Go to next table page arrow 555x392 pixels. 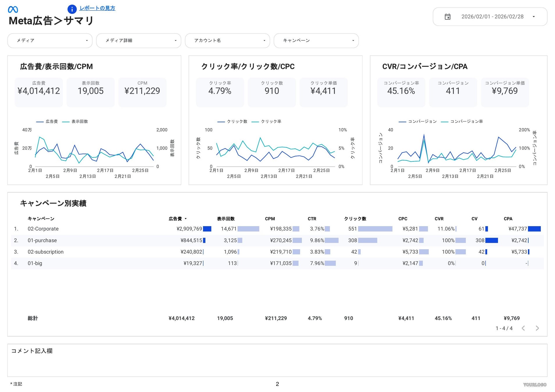(x=537, y=328)
